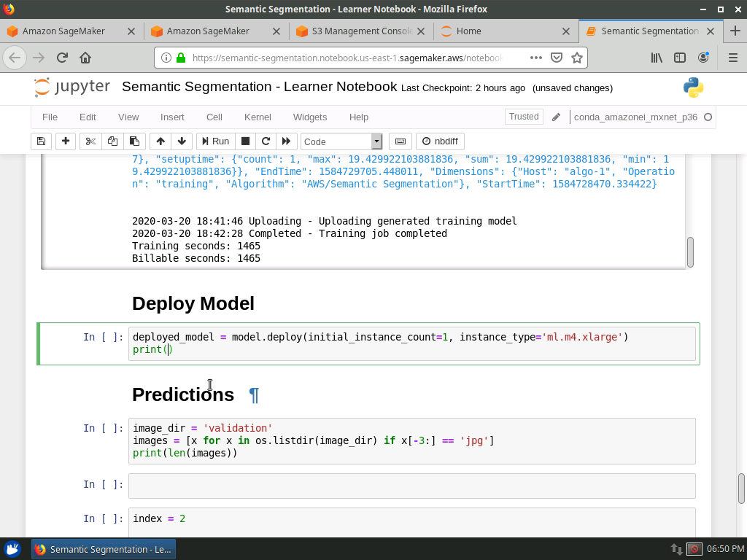This screenshot has width=747, height=560.
Task: Toggle the Trusted notebook indicator
Action: 523,117
